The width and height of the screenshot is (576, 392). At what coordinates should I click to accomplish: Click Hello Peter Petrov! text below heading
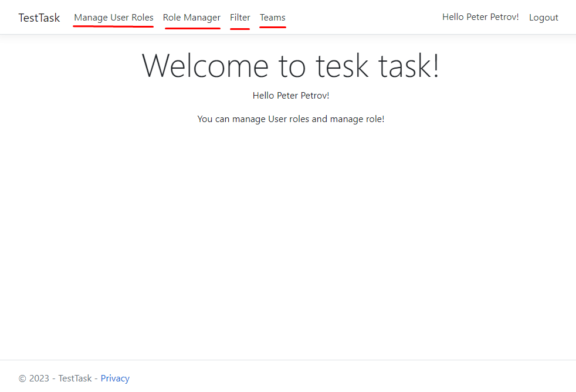290,96
